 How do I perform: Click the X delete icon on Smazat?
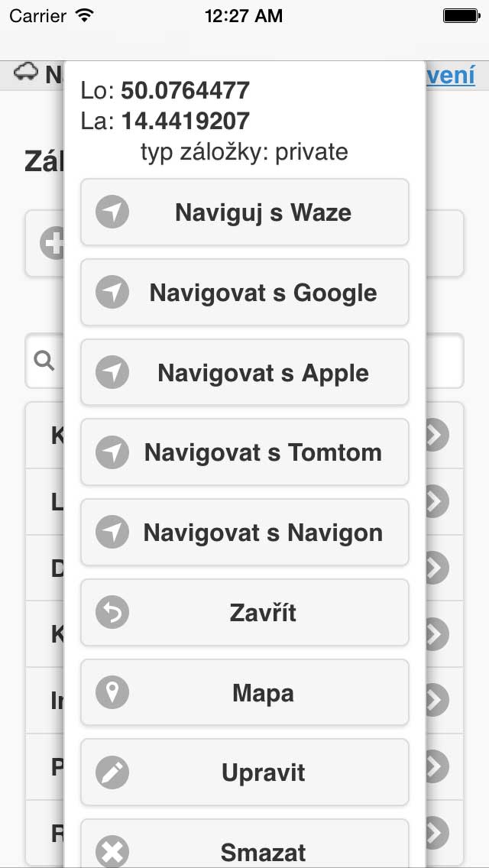click(112, 852)
